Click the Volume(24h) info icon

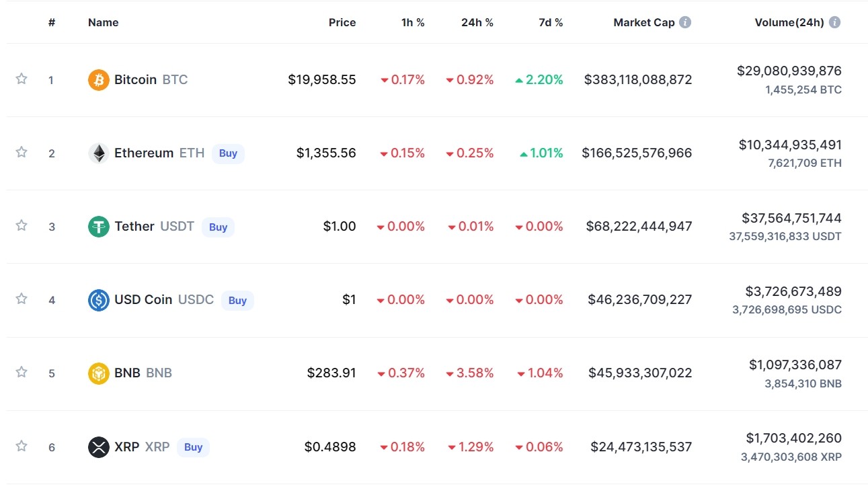pyautogui.click(x=834, y=22)
